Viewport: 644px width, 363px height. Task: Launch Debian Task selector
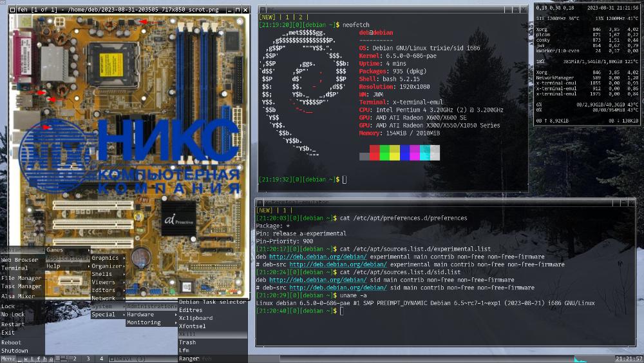pyautogui.click(x=213, y=302)
